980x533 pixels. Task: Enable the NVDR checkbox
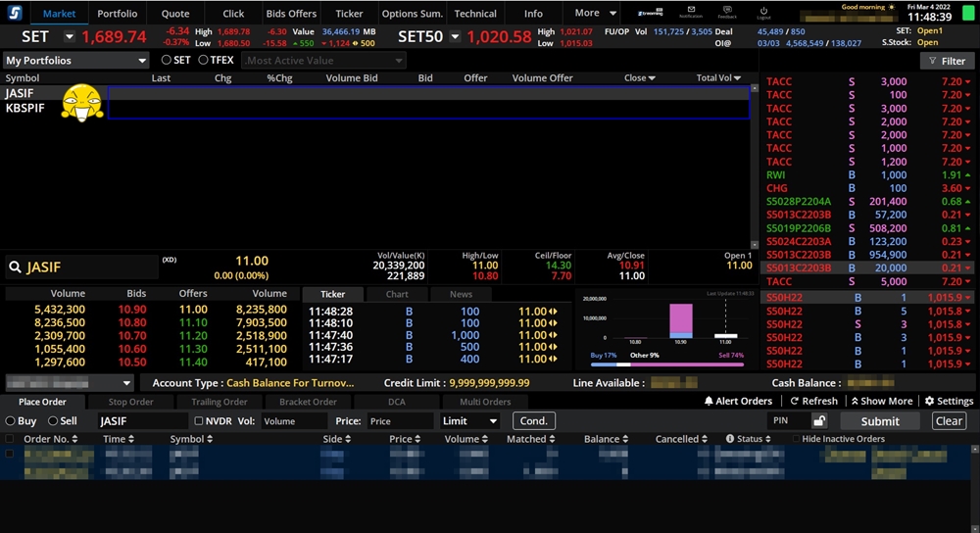click(199, 421)
